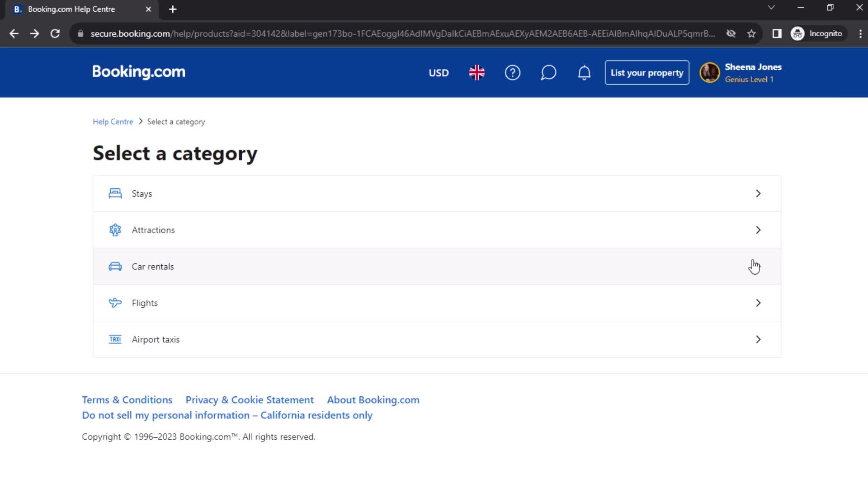This screenshot has width=868, height=488.
Task: Click the Sheena Jones profile avatar icon
Action: click(x=710, y=73)
